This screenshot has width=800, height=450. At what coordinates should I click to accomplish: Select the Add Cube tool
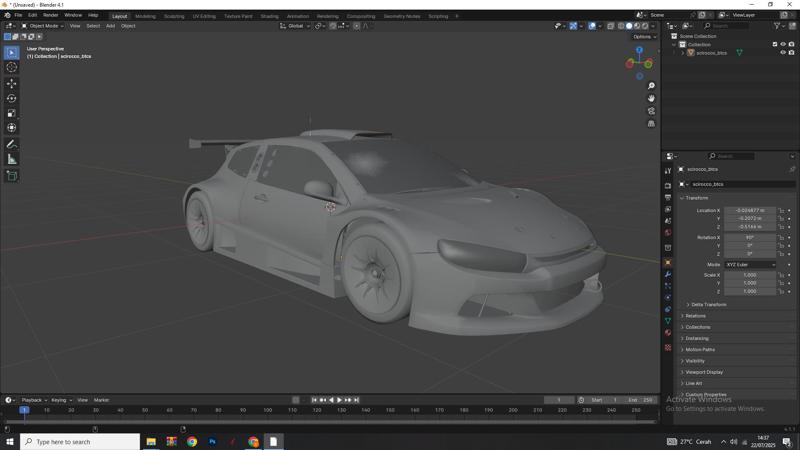[x=12, y=176]
